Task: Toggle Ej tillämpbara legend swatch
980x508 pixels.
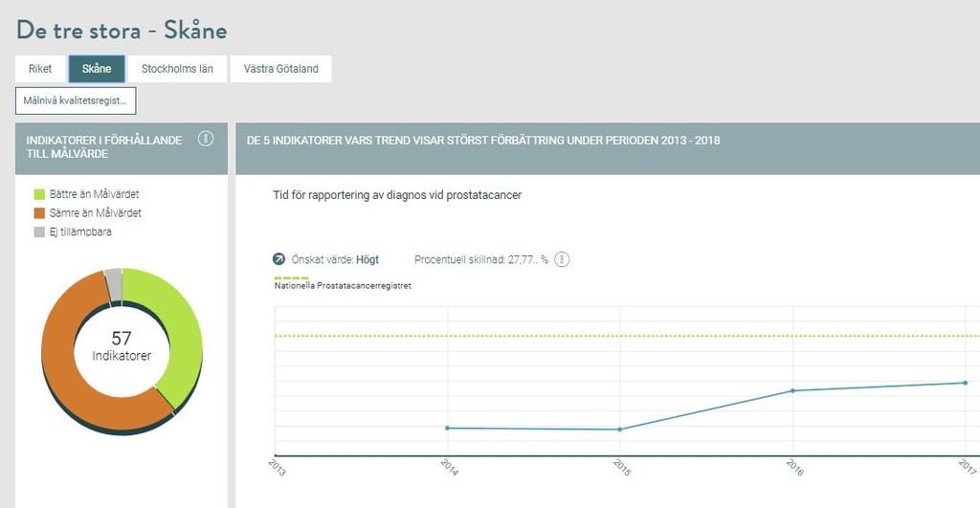Action: point(39,232)
